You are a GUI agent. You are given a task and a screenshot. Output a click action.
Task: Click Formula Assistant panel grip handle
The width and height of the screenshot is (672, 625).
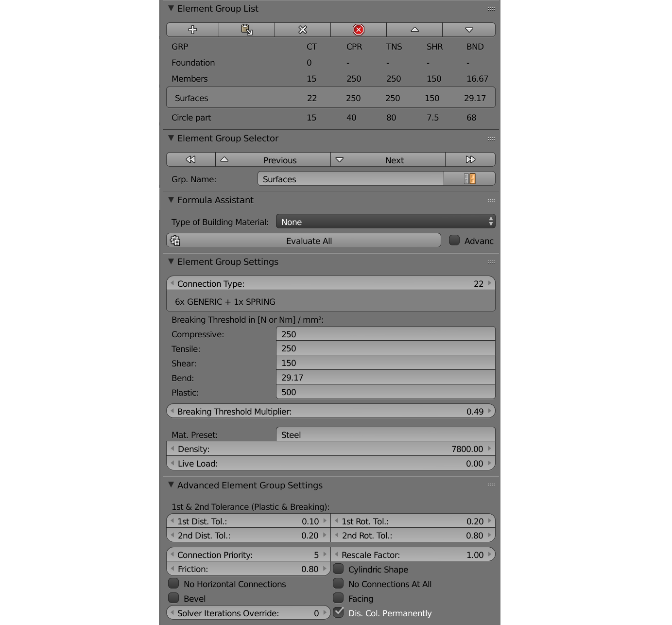click(x=491, y=200)
